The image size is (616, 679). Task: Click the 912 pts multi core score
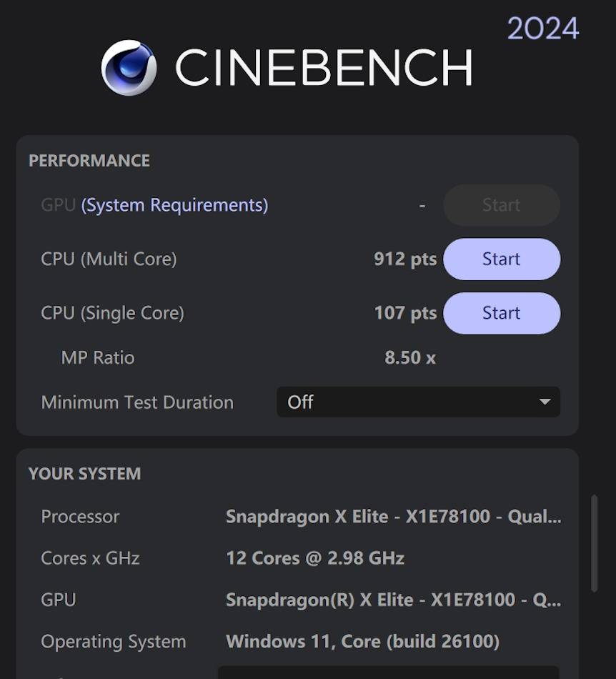pyautogui.click(x=404, y=259)
